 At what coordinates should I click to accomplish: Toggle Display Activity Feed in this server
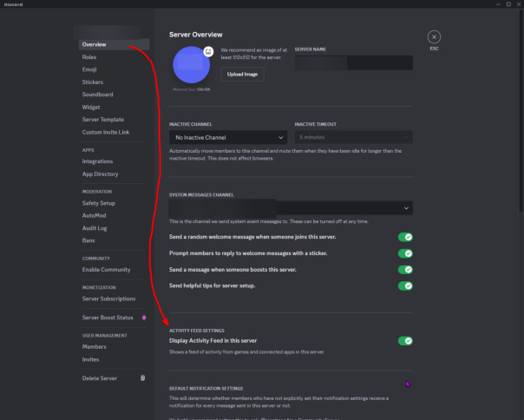405,341
